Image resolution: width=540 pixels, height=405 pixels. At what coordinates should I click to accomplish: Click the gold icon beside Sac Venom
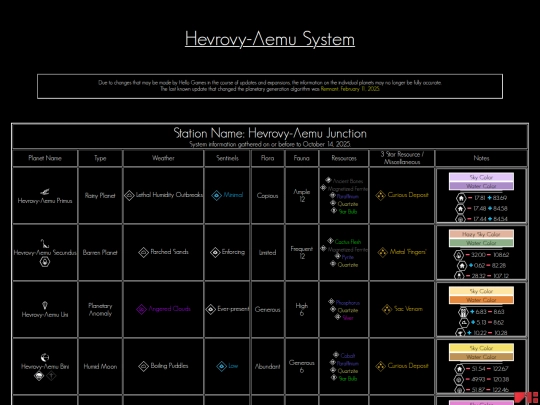tap(387, 309)
